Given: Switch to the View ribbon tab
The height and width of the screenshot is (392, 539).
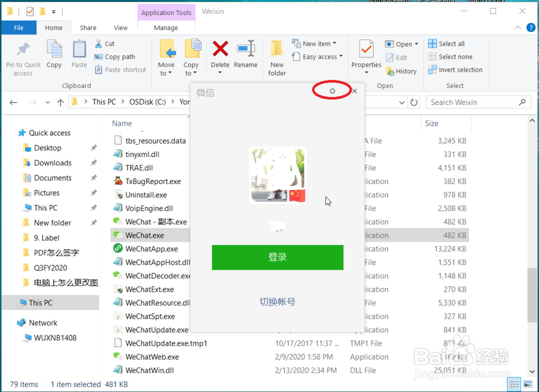Looking at the screenshot, I should (121, 28).
